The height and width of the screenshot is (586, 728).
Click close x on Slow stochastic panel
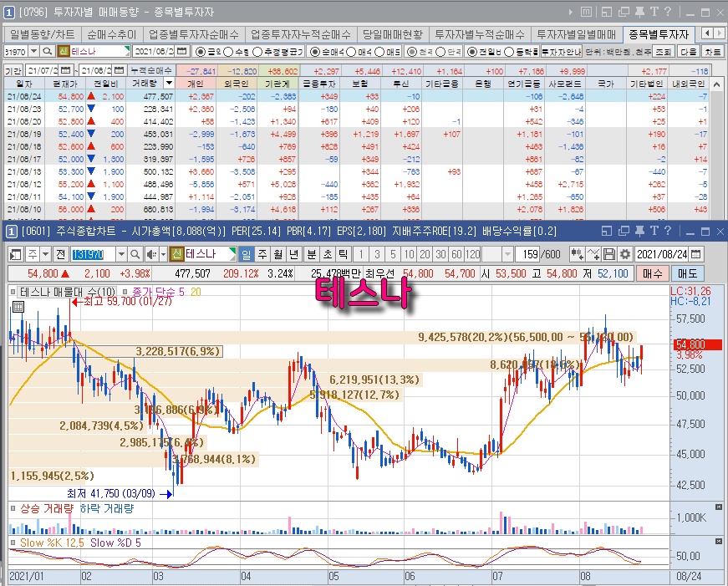[719, 542]
